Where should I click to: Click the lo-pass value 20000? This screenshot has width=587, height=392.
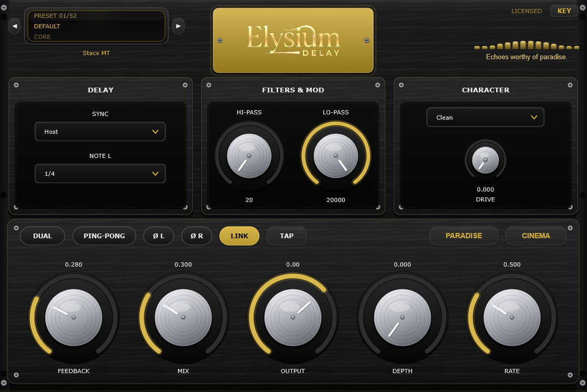click(x=336, y=200)
